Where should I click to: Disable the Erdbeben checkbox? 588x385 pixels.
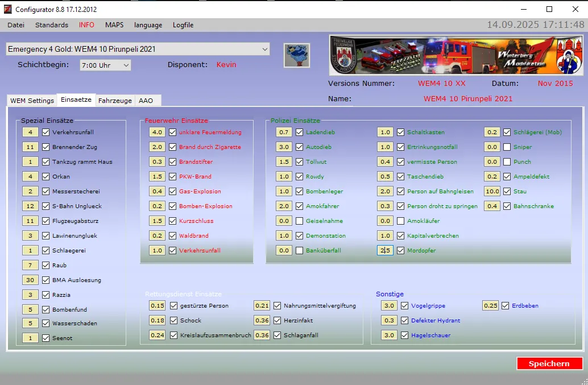point(506,305)
